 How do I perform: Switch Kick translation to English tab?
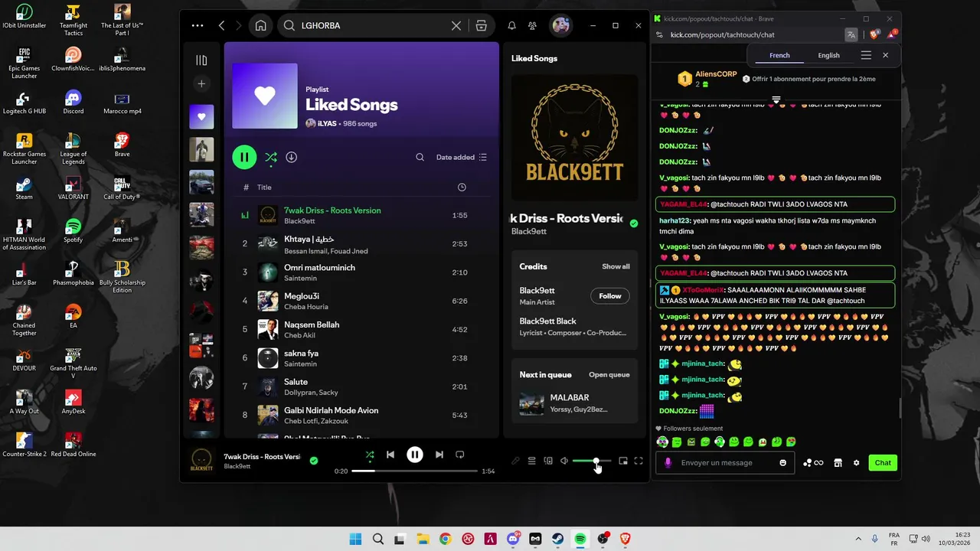click(x=828, y=55)
